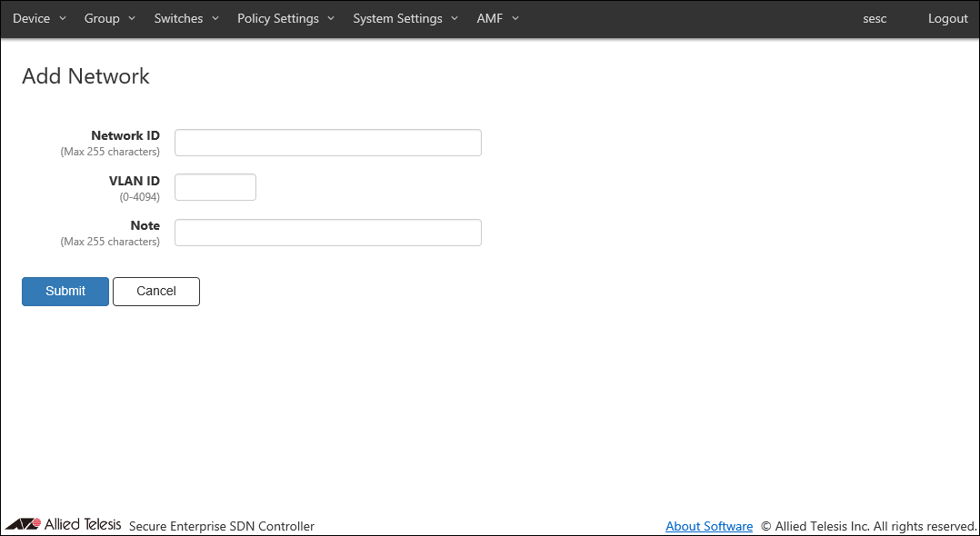Expand the chevron beside AMF
The image size is (980, 536).
pos(515,18)
